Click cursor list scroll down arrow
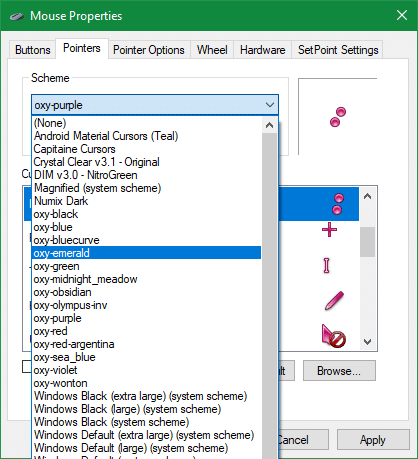The height and width of the screenshot is (459, 418). (x=368, y=342)
